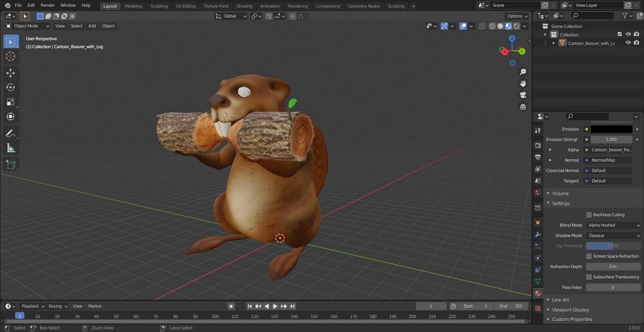
Task: Select the Add Cube tool
Action: (11, 164)
